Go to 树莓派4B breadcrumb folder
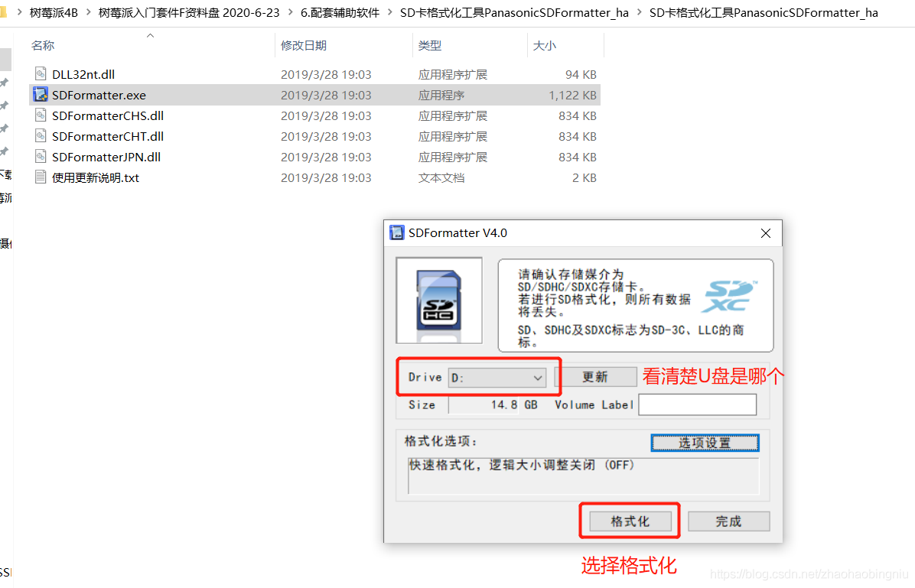This screenshot has height=588, width=915. pyautogui.click(x=54, y=12)
